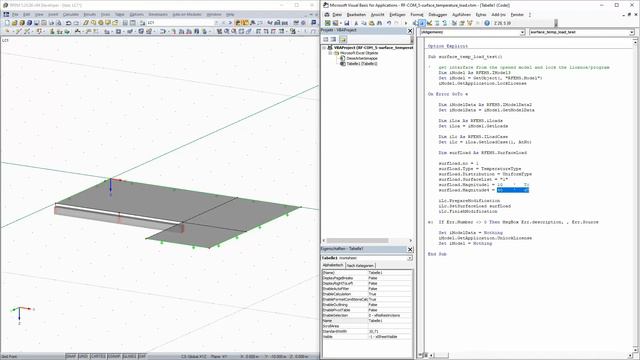Click View Object icon in Project panel
Screen dimensions: 640x360
point(333,39)
